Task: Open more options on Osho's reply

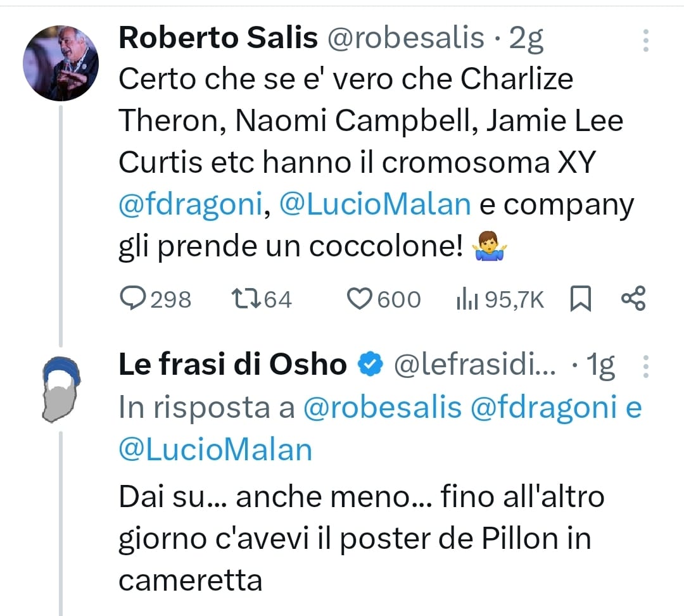Action: point(645,367)
